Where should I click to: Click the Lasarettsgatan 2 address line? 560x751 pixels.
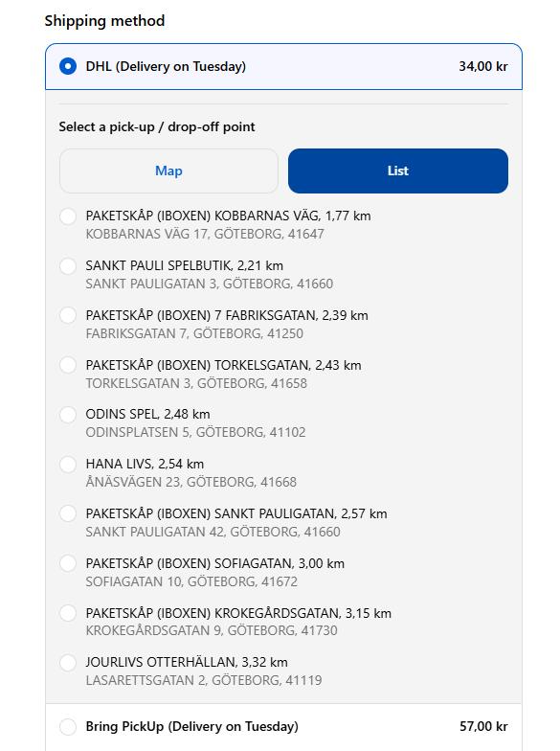pos(204,680)
